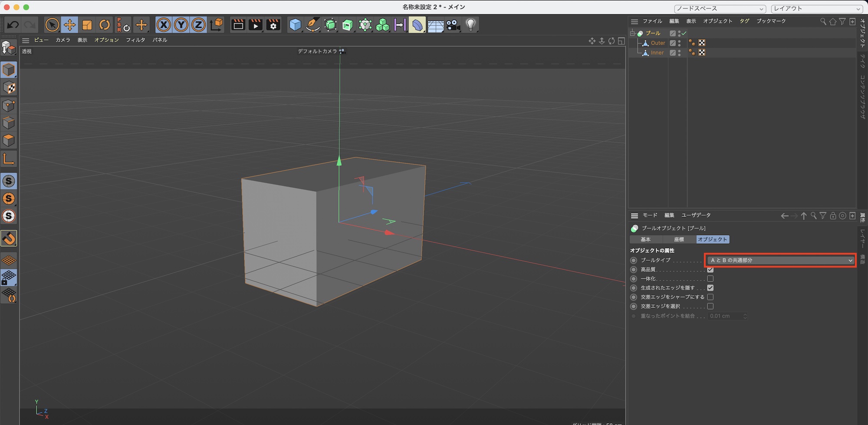Click the Inner object's material tag

(702, 52)
